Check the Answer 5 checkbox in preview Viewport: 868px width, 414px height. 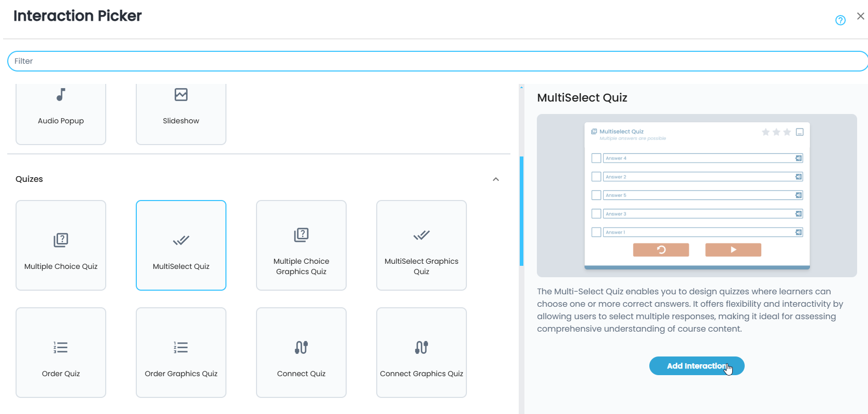596,195
